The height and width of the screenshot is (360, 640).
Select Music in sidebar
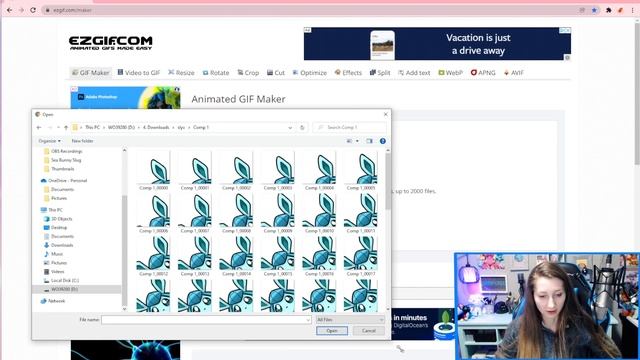[x=57, y=254]
